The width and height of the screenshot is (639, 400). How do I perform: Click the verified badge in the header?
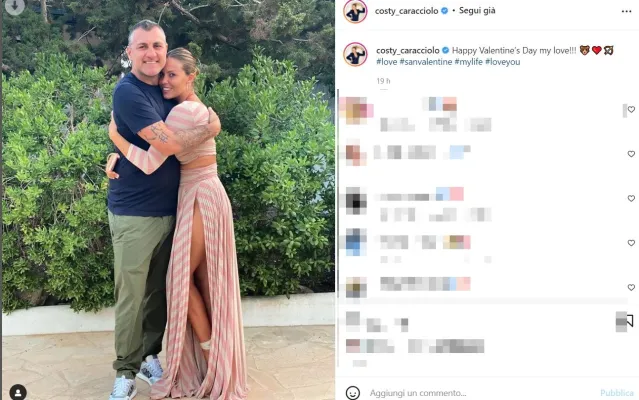[x=445, y=11]
